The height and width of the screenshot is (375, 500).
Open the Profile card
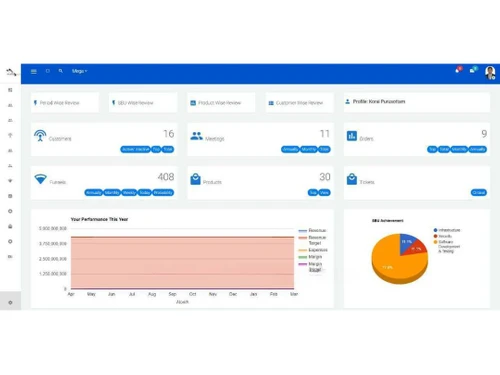coord(417,102)
